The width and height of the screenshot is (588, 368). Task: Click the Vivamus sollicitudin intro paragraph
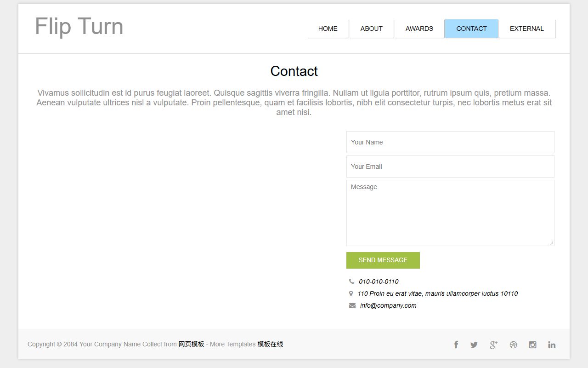point(294,103)
